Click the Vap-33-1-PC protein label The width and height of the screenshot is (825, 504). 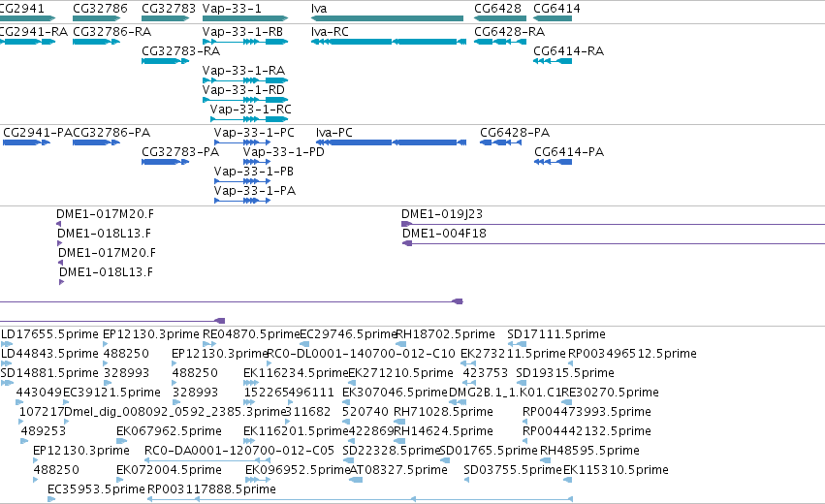[x=254, y=133]
